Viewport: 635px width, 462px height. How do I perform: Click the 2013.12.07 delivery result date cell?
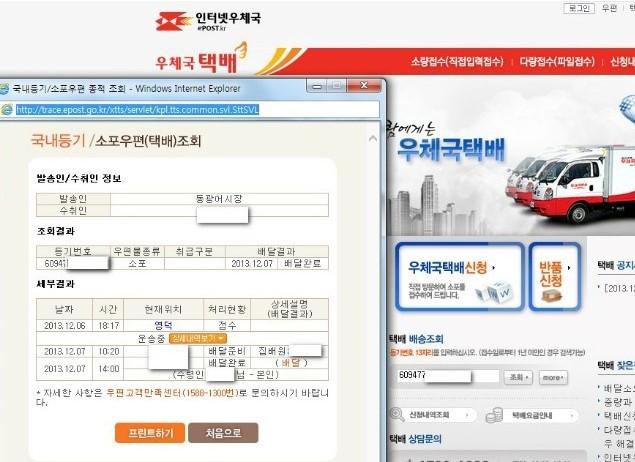click(x=251, y=264)
